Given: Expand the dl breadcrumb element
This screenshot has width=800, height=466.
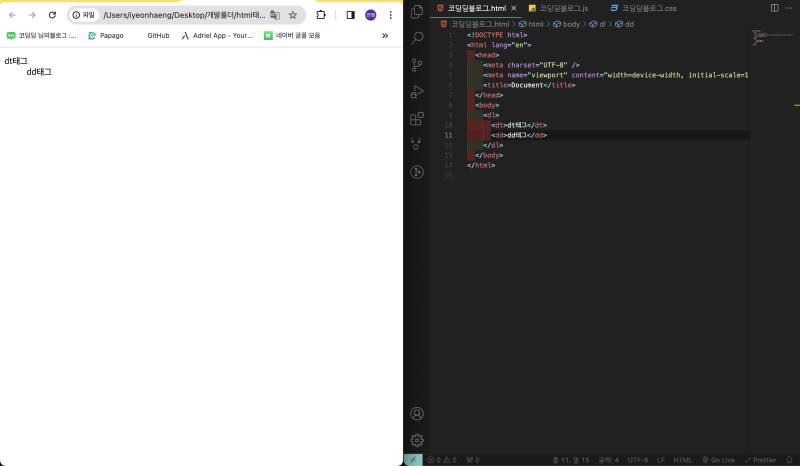Looking at the screenshot, I should click(597, 24).
